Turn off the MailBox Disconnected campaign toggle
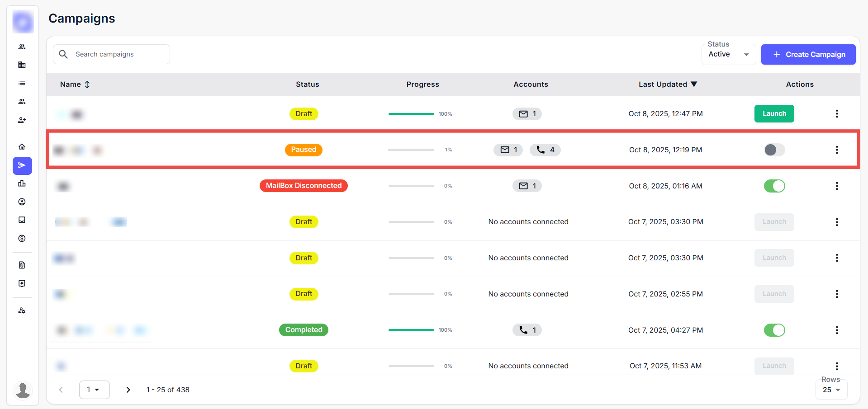The height and width of the screenshot is (409, 868). (x=774, y=186)
